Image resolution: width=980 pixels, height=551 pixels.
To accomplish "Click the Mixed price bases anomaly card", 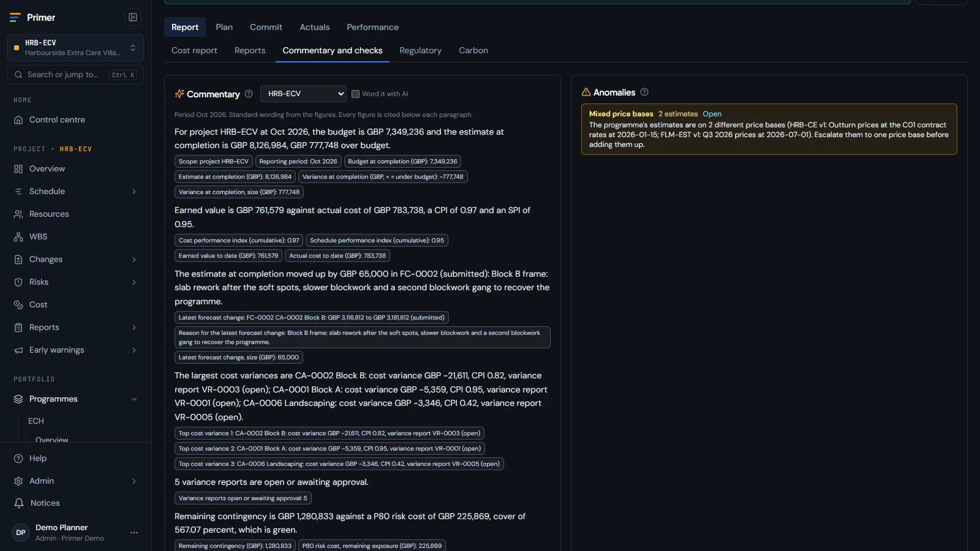I will coord(769,129).
